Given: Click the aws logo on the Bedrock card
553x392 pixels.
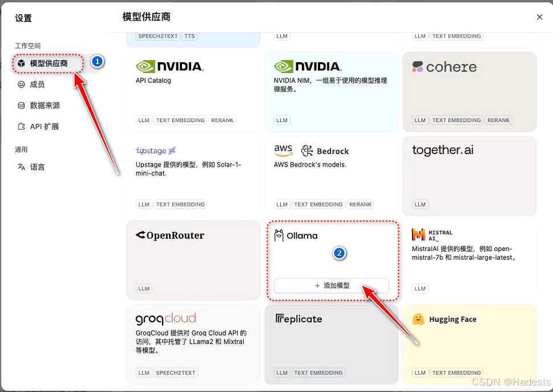Looking at the screenshot, I should point(283,150).
